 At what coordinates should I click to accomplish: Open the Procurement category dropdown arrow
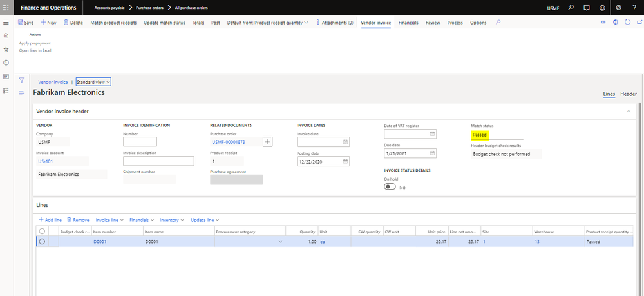[281, 242]
